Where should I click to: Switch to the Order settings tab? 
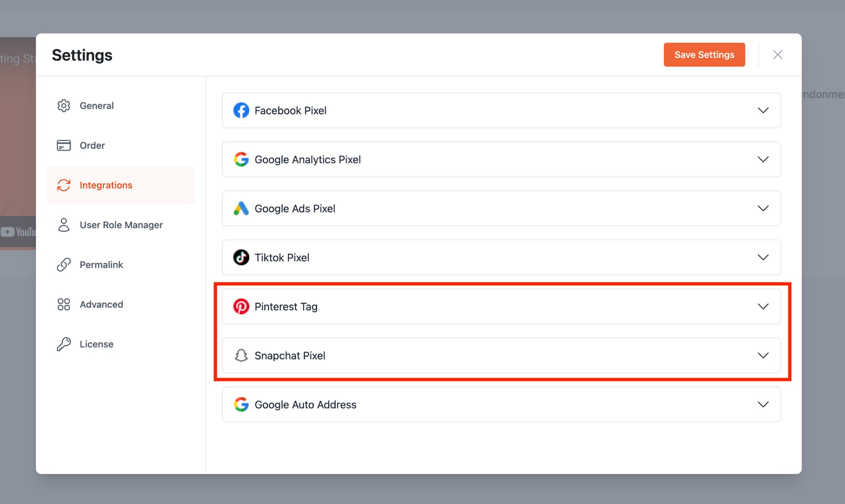point(92,145)
